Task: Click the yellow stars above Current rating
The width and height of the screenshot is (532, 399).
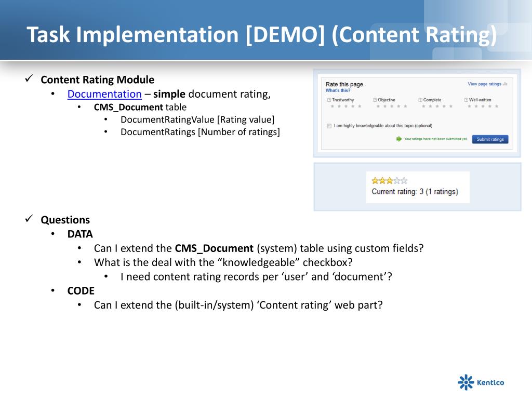Action: (x=390, y=181)
